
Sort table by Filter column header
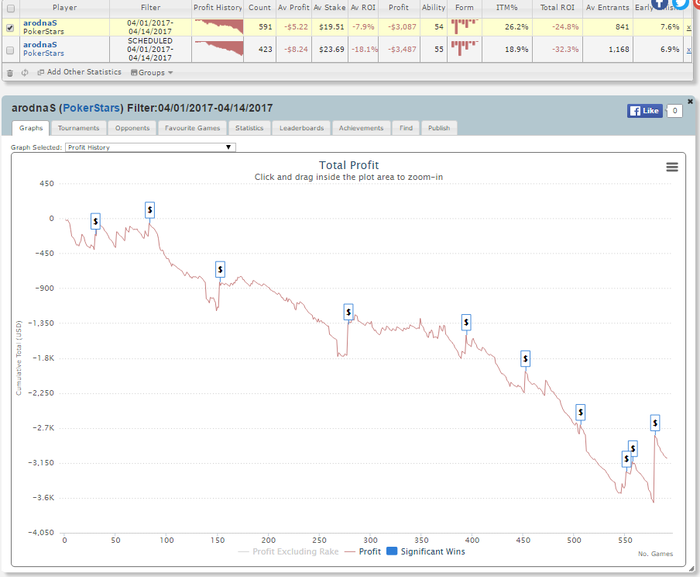click(150, 8)
